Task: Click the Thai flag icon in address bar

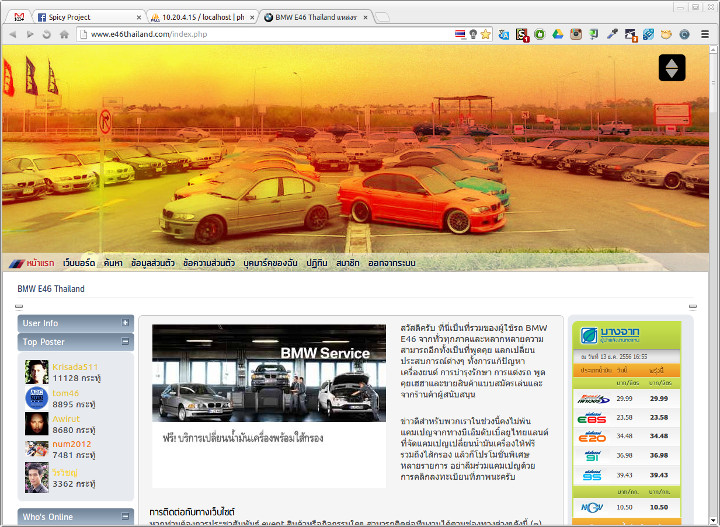Action: point(460,34)
